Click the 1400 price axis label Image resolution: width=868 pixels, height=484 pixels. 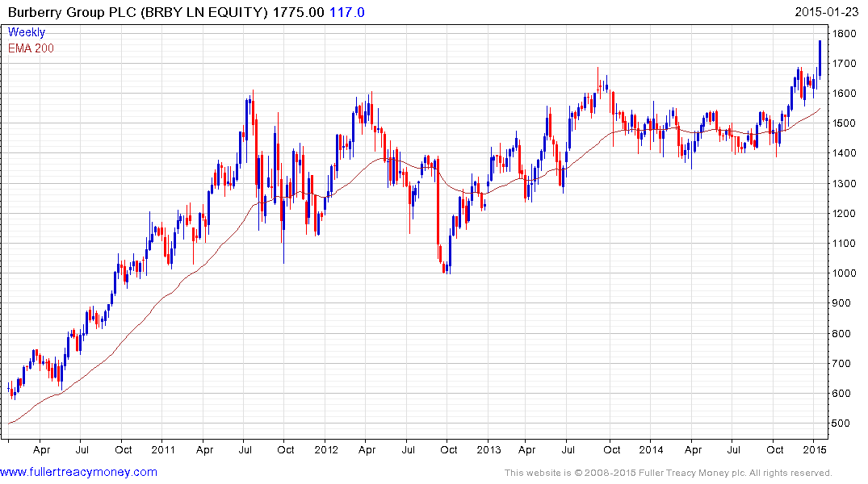pos(845,153)
